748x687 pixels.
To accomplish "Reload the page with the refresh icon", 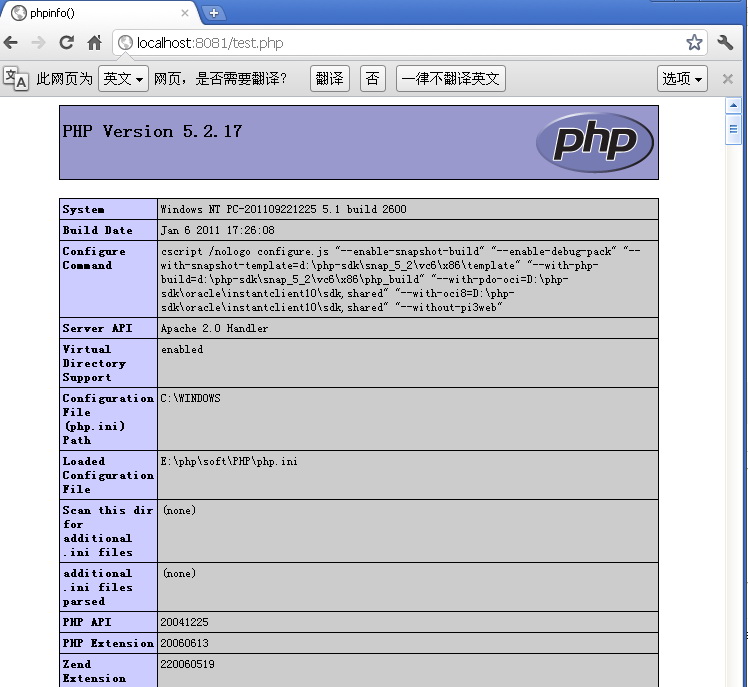I will click(66, 42).
